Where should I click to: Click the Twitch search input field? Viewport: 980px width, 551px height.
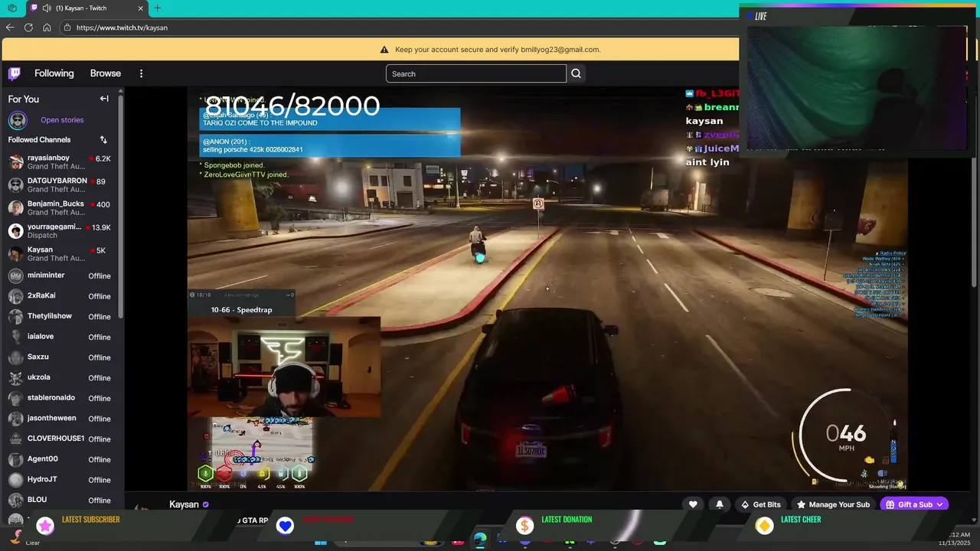[x=476, y=73]
